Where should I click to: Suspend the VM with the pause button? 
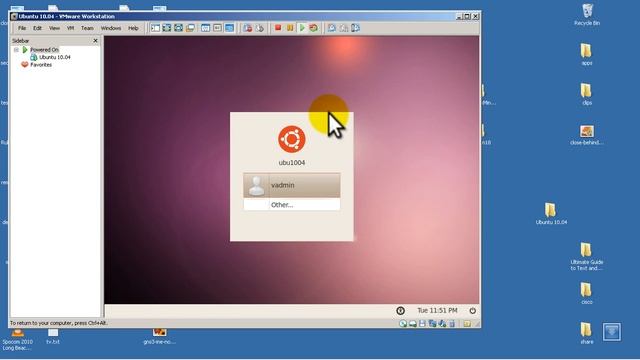pos(290,28)
